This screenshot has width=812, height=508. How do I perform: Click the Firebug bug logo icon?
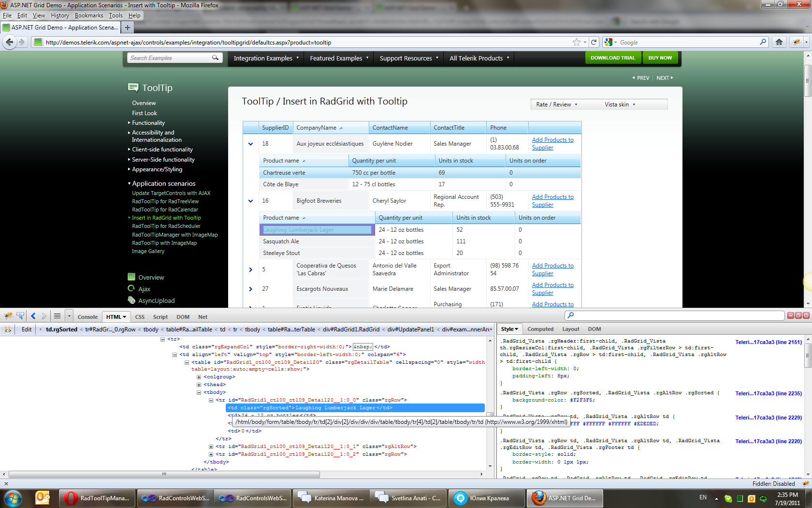[x=8, y=316]
